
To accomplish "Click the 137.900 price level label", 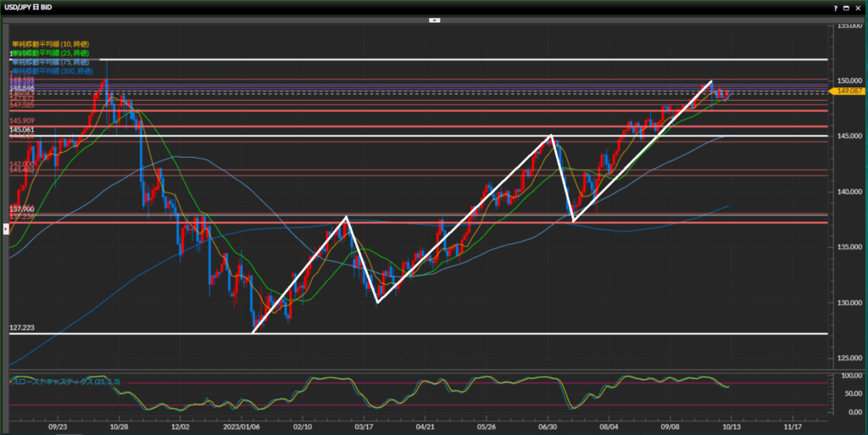I will click(x=21, y=208).
